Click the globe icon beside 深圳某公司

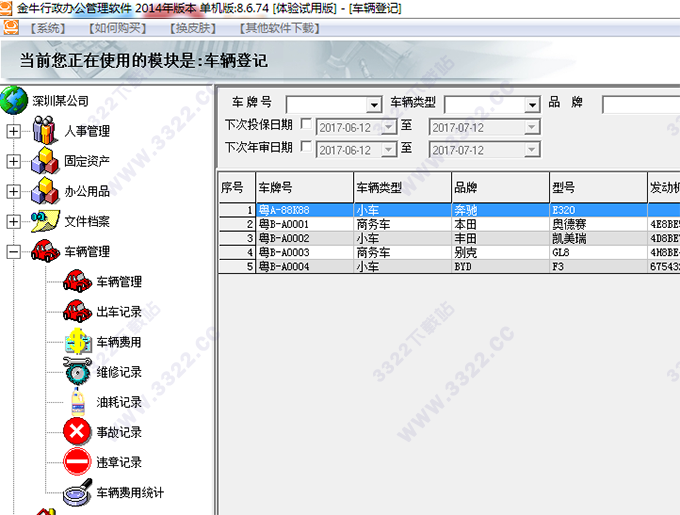[x=14, y=101]
